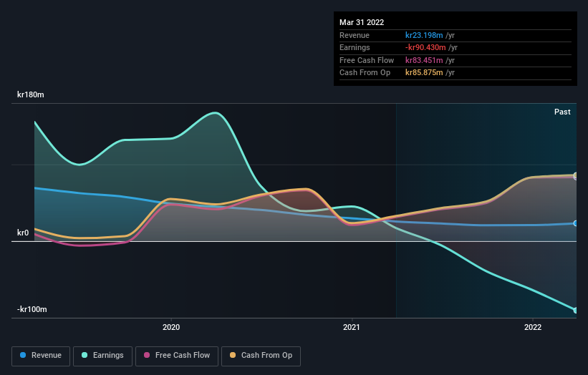588x375 pixels.
Task: Click the -kr100m axis label
Action: (32, 309)
